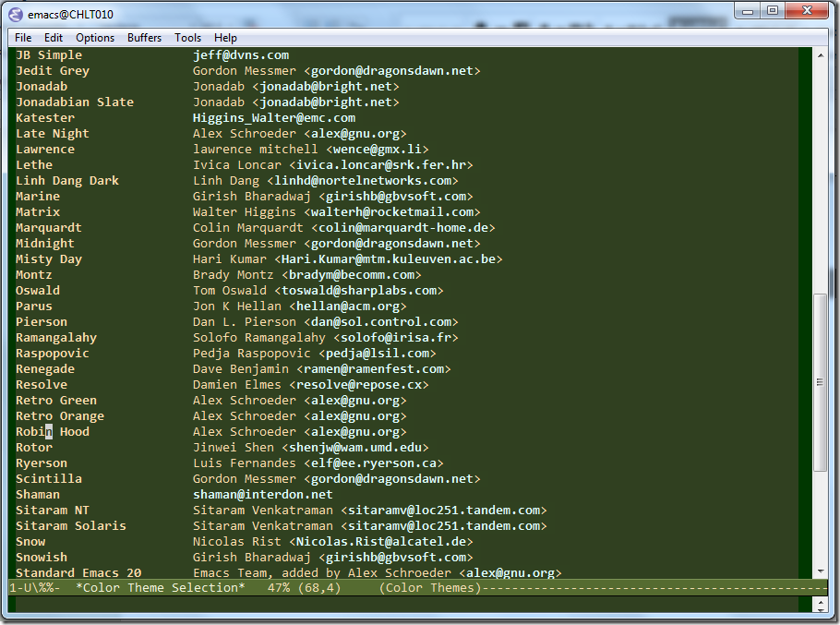
Task: Click the "1-U\%%-" mode line status
Action: (35, 587)
